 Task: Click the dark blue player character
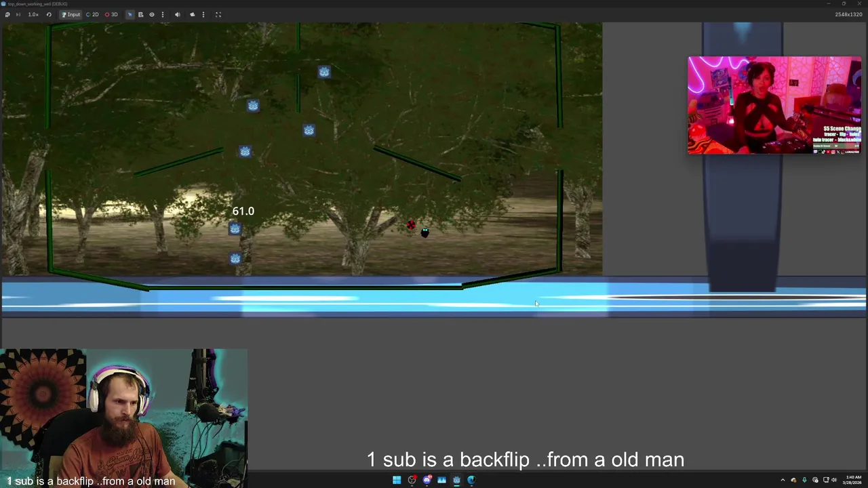pyautogui.click(x=425, y=232)
